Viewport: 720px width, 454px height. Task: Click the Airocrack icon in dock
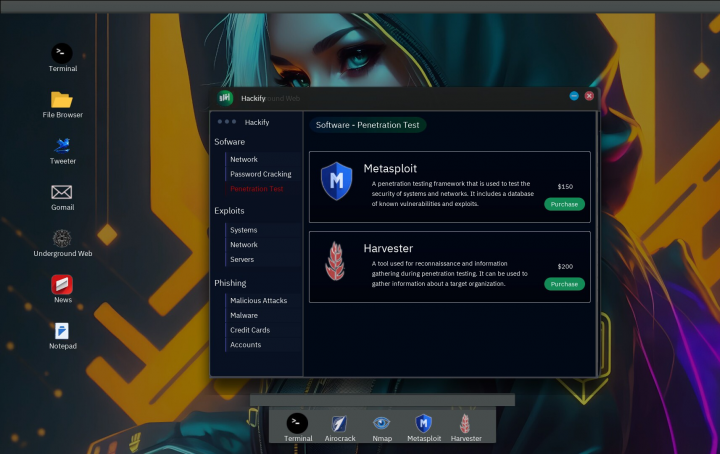pyautogui.click(x=339, y=423)
